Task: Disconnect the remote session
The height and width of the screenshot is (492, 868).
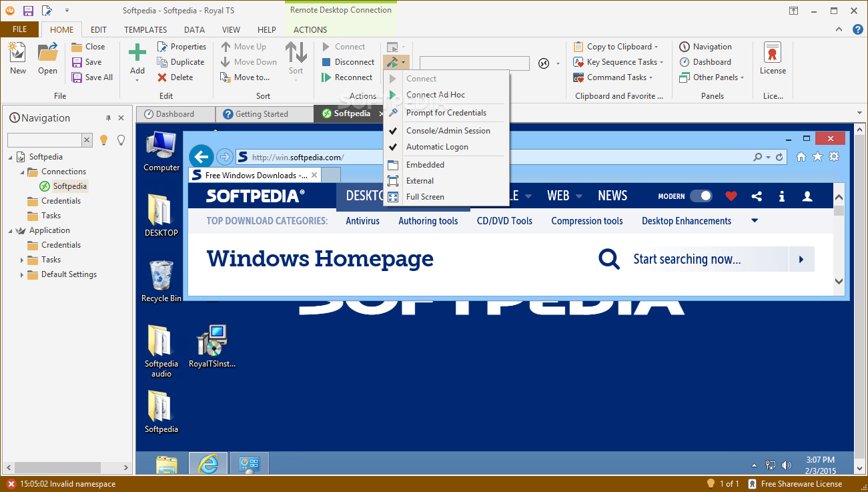Action: pos(348,62)
